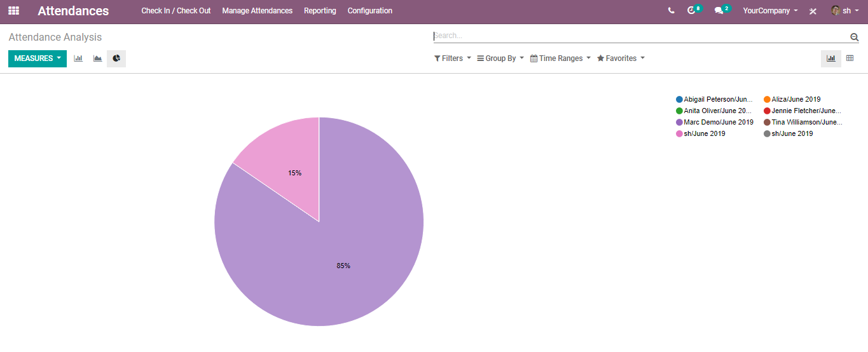Screen dimensions: 868x352
Task: Click the phone call icon
Action: [x=672, y=11]
